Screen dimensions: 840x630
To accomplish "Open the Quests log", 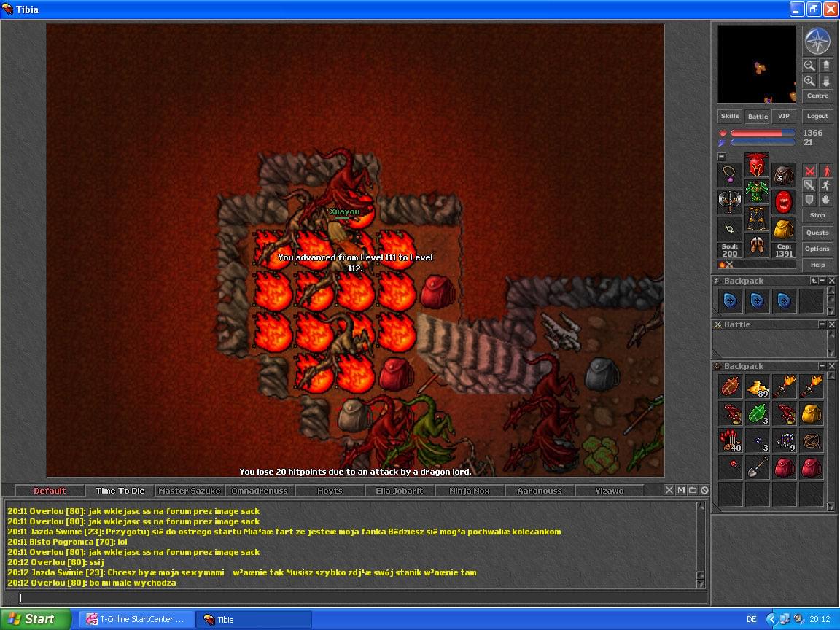I will pos(817,233).
